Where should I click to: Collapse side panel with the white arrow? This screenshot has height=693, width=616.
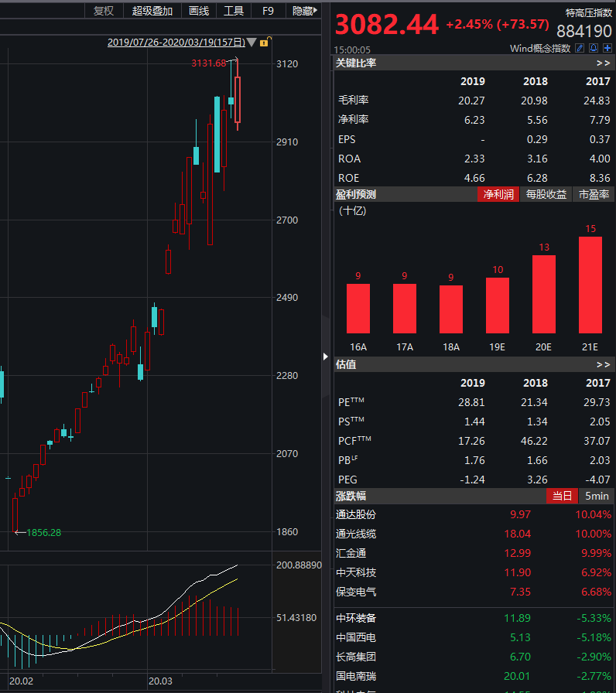pyautogui.click(x=325, y=356)
